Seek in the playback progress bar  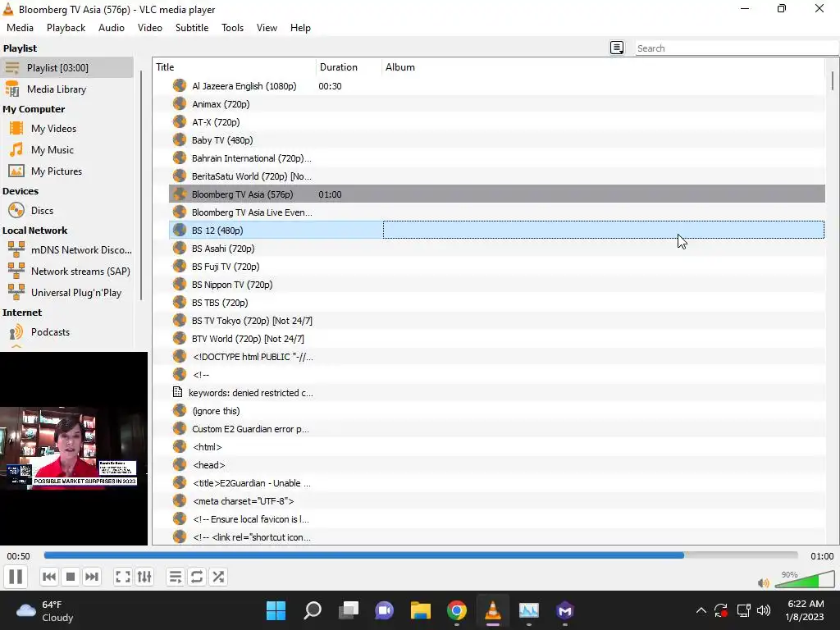tap(421, 555)
